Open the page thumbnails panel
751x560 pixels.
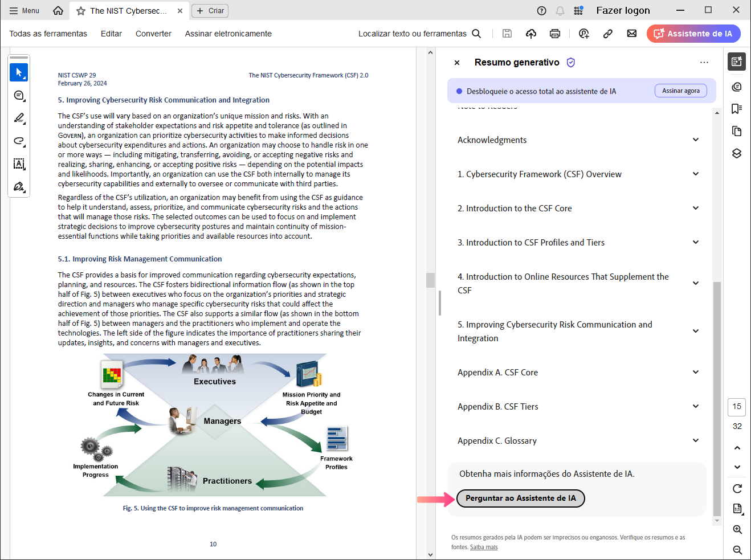737,131
